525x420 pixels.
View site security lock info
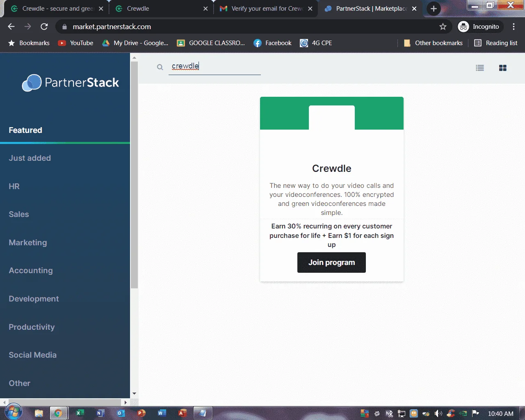pyautogui.click(x=64, y=27)
